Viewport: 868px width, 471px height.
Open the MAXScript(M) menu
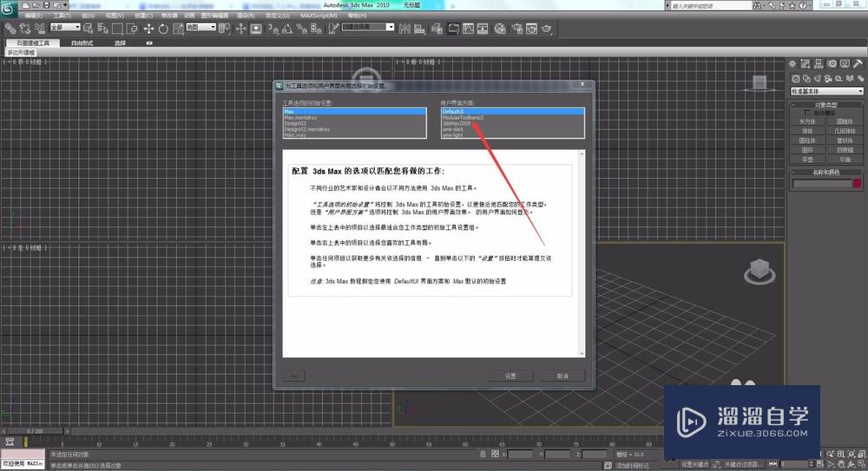click(319, 16)
